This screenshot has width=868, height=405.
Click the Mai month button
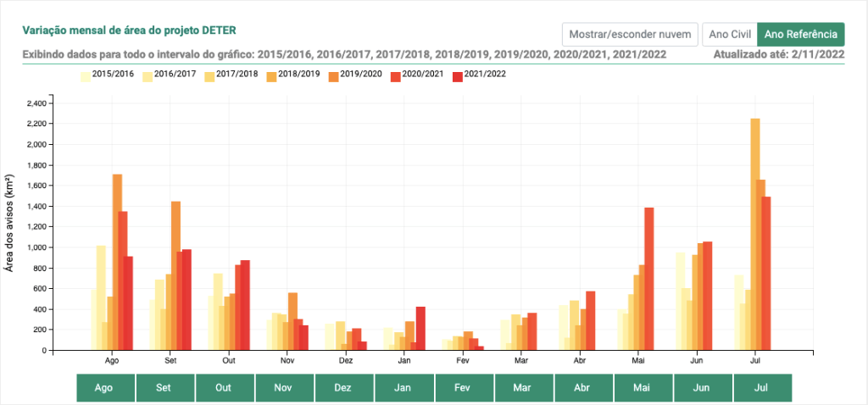click(643, 387)
